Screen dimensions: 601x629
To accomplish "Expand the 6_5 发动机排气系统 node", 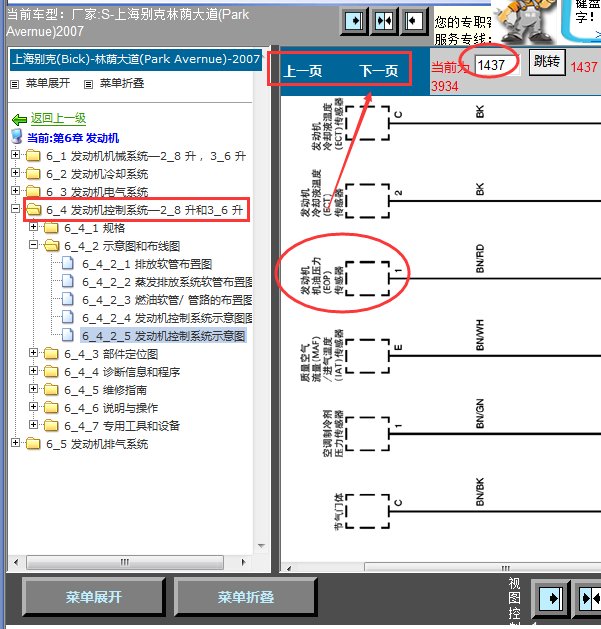I will 15,442.
